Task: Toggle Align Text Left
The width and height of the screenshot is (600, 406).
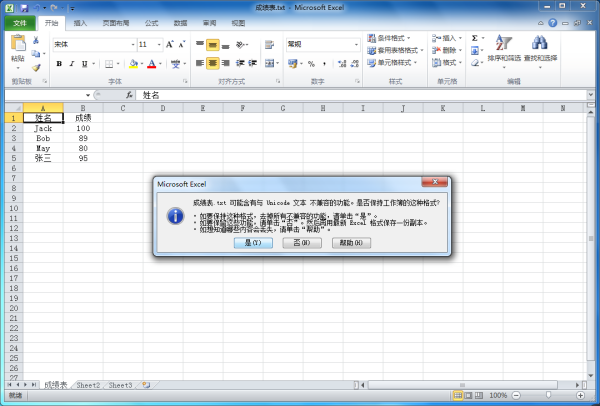Action: point(200,63)
